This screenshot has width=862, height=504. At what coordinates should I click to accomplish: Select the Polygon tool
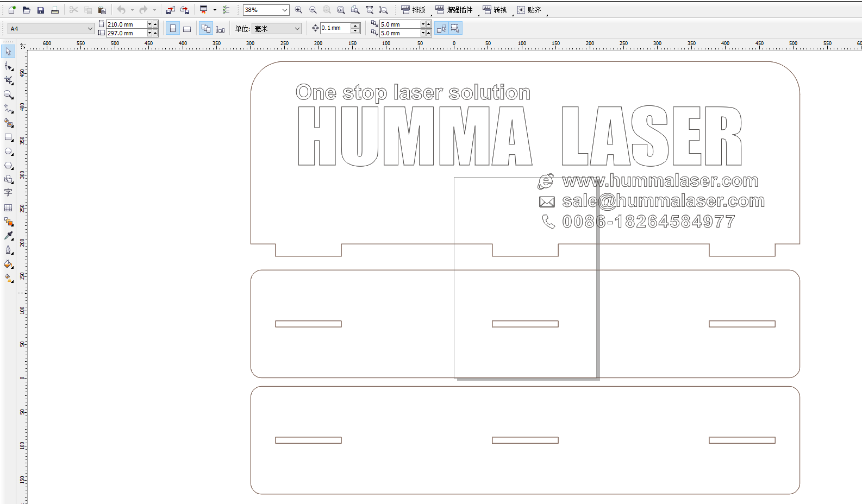8,166
